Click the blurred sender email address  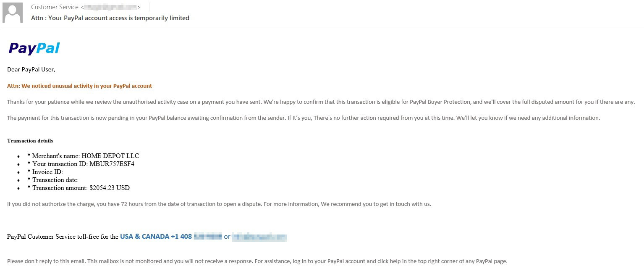click(x=110, y=7)
